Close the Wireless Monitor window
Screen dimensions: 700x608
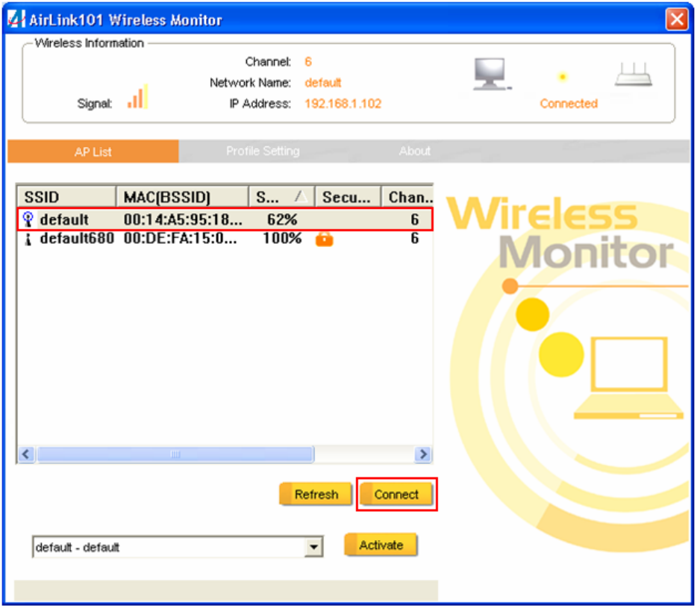[677, 19]
